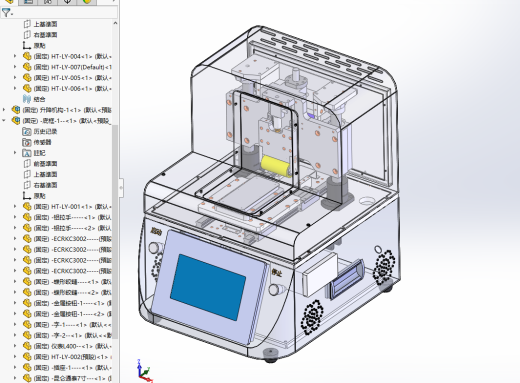
Task: Select the 历史记录 tree item text
Action: [x=45, y=131]
